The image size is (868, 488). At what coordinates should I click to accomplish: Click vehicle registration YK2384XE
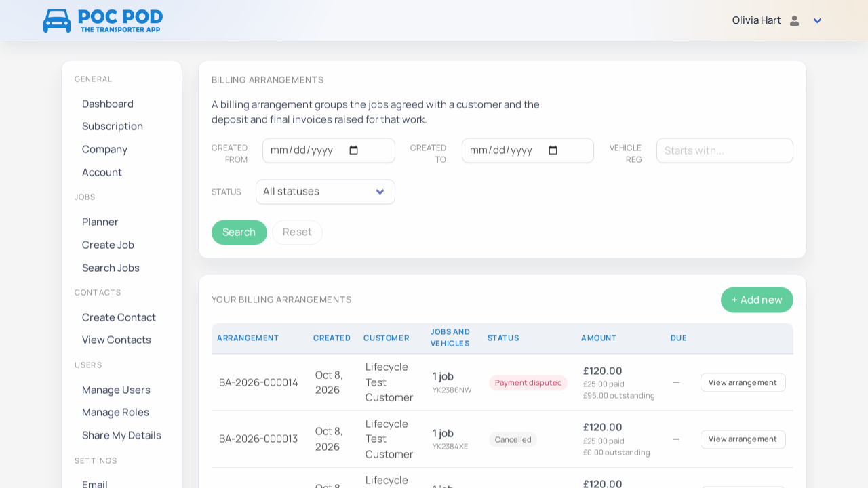(x=450, y=447)
